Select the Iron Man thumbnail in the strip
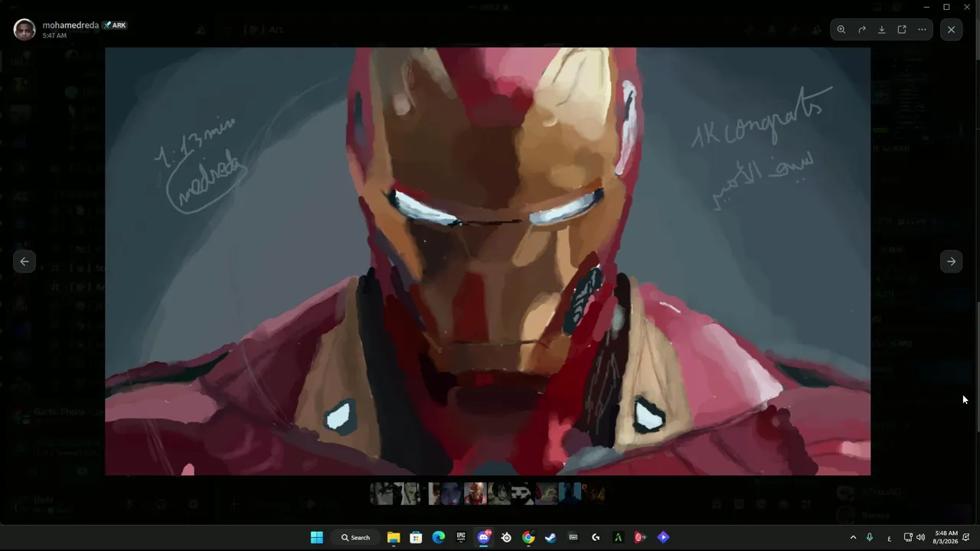 point(475,494)
